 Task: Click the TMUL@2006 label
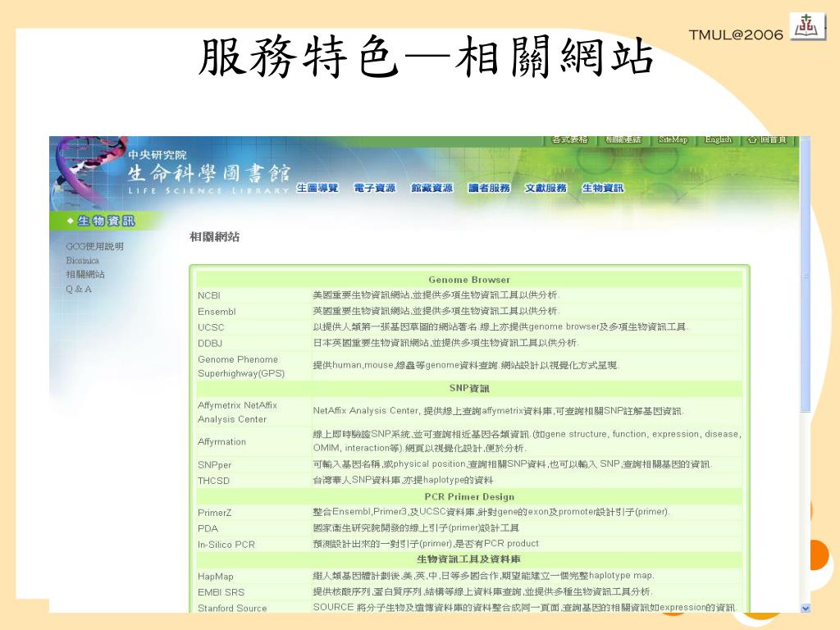736,34
